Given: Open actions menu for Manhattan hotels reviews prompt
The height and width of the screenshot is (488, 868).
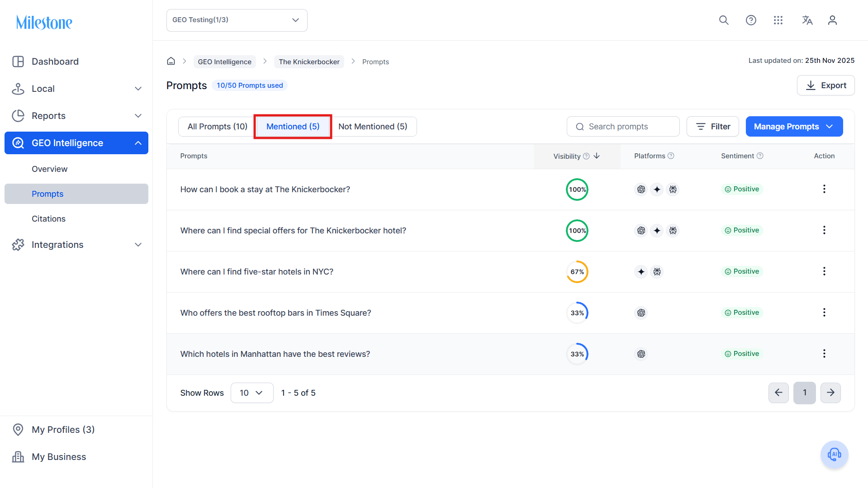Looking at the screenshot, I should tap(824, 354).
